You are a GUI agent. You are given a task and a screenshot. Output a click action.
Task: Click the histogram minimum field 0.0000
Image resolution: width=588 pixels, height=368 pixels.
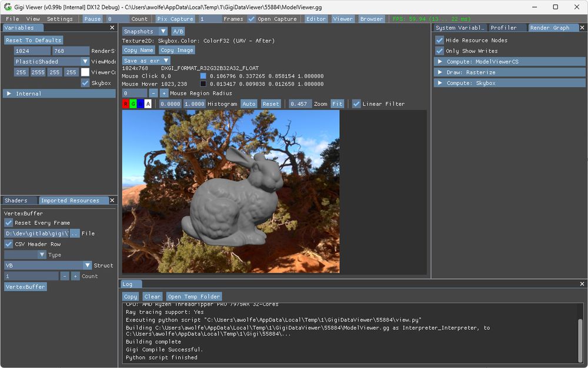(171, 104)
